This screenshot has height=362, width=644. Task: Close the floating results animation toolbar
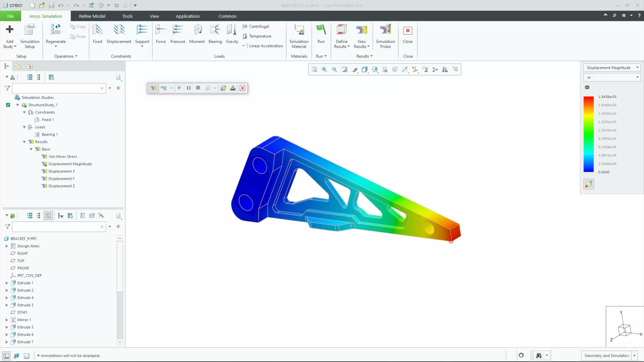pos(243,88)
